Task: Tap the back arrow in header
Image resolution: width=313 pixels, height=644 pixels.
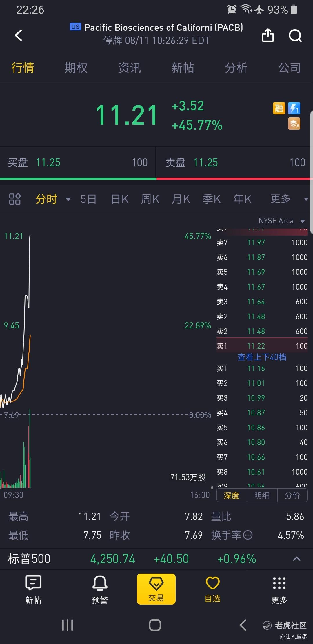Action: pos(19,35)
